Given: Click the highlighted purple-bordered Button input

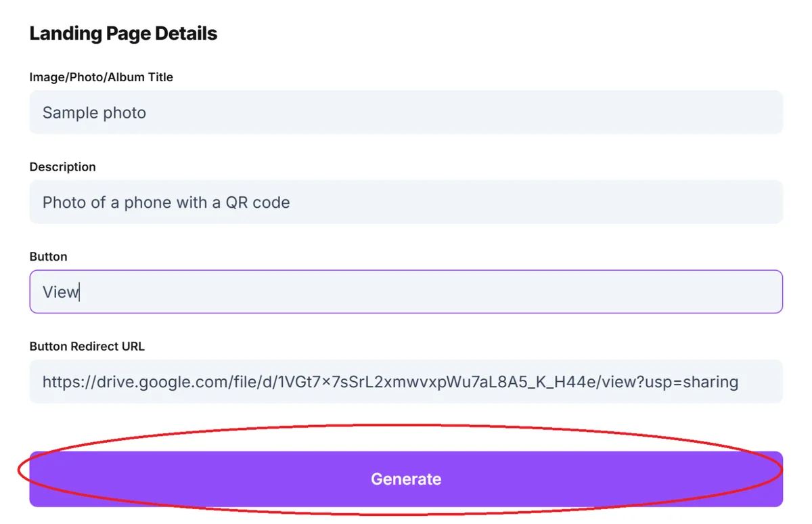Looking at the screenshot, I should coord(406,291).
